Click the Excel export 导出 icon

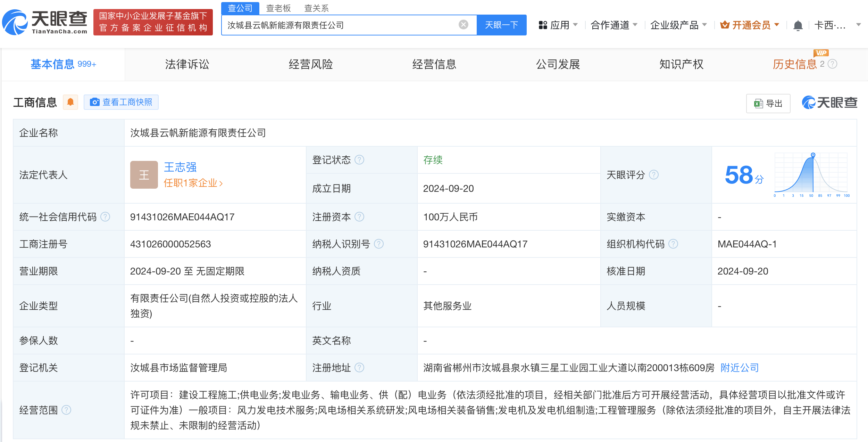point(758,103)
